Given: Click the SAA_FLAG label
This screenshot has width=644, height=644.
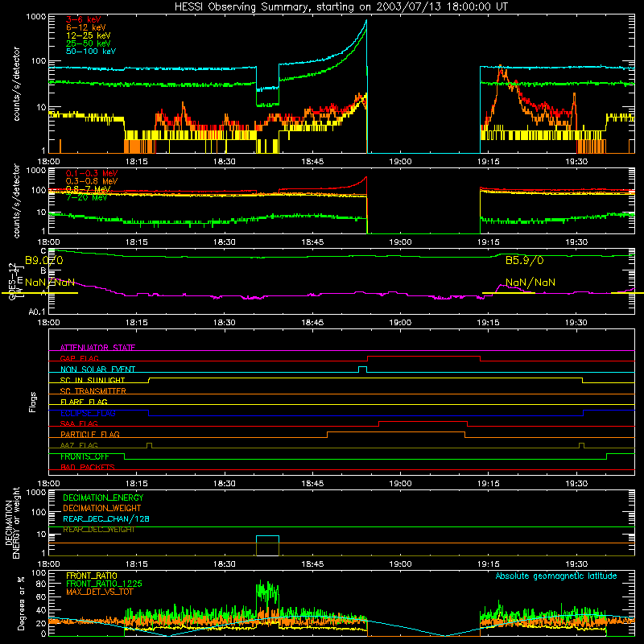Looking at the screenshot, I should pyautogui.click(x=79, y=423).
